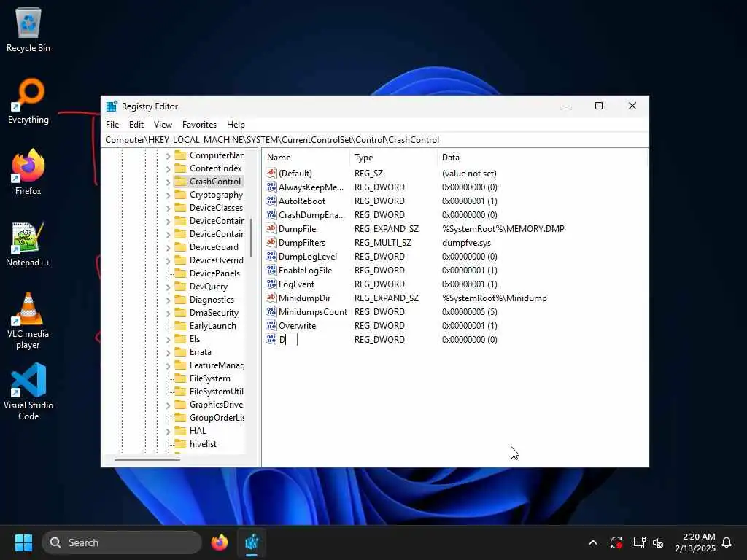
Task: Click the Cryptography folder icon
Action: tap(180, 194)
